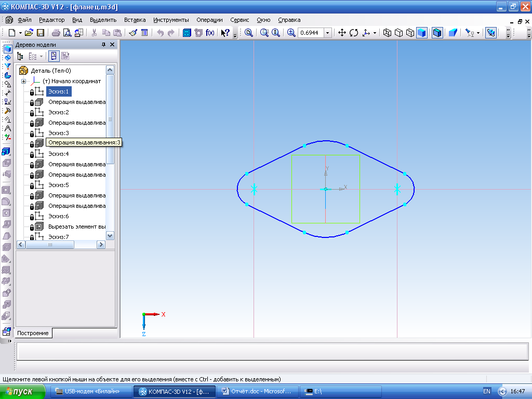Expand the Начало координат node

coord(23,81)
